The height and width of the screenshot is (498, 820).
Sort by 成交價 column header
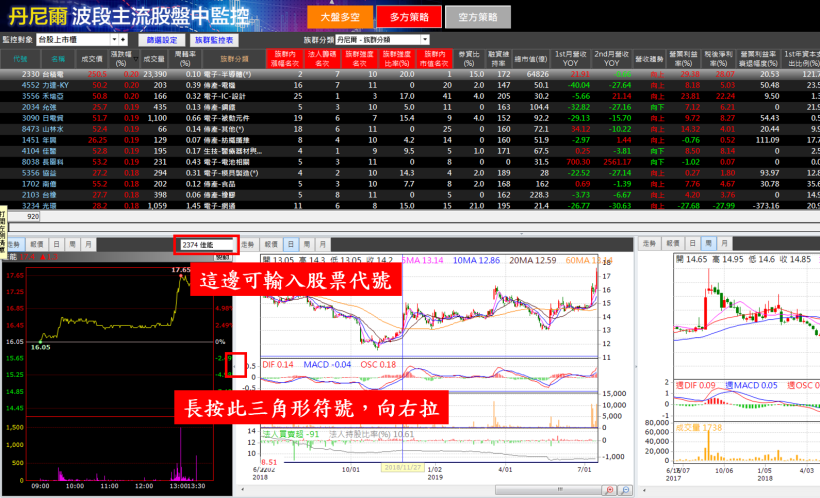92,59
